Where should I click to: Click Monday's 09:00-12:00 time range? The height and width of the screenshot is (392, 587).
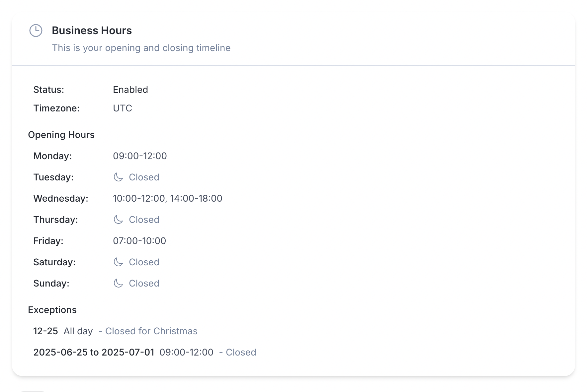click(x=140, y=156)
